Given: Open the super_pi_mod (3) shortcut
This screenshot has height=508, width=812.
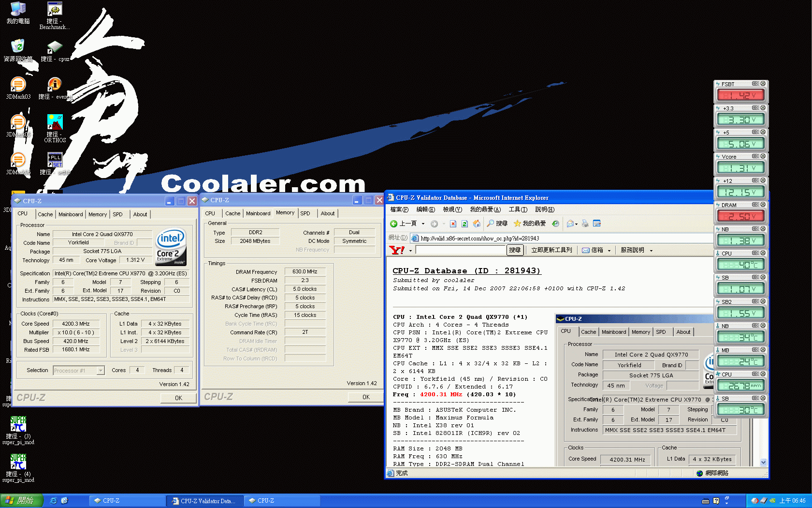Looking at the screenshot, I should 18,431.
